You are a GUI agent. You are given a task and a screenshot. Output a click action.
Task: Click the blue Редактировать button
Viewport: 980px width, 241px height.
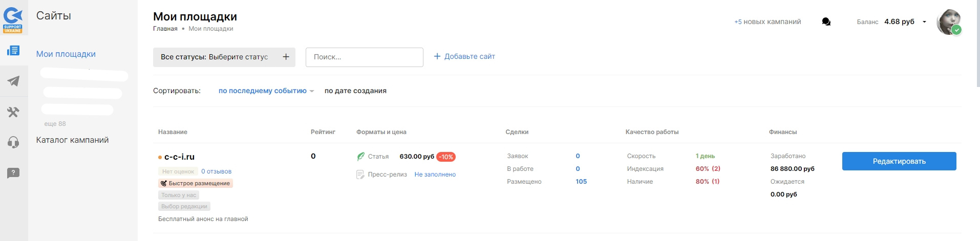(x=899, y=161)
